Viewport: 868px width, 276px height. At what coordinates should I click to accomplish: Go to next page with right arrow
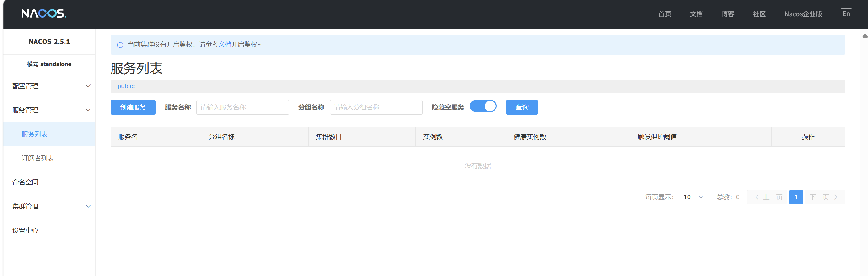(836, 197)
